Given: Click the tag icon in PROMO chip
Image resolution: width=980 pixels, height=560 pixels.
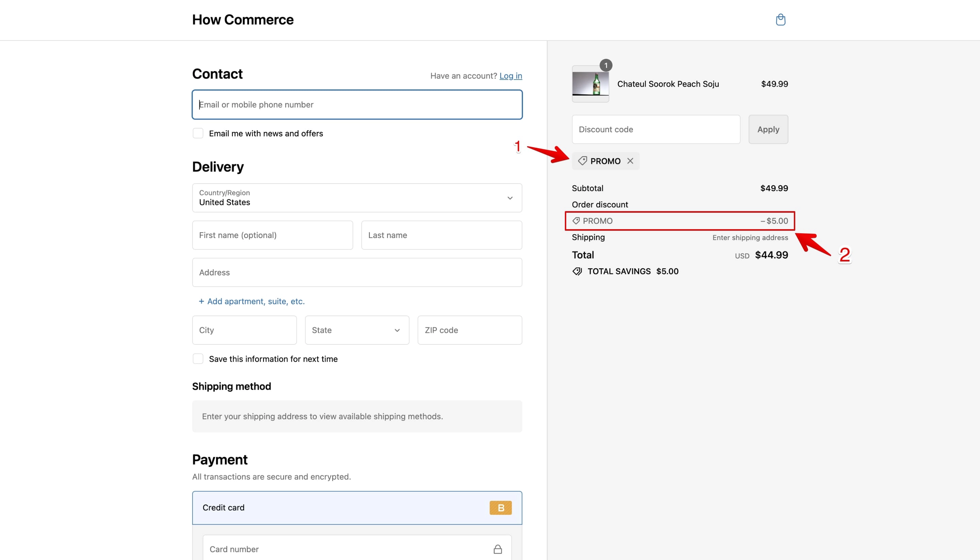Looking at the screenshot, I should coord(582,161).
